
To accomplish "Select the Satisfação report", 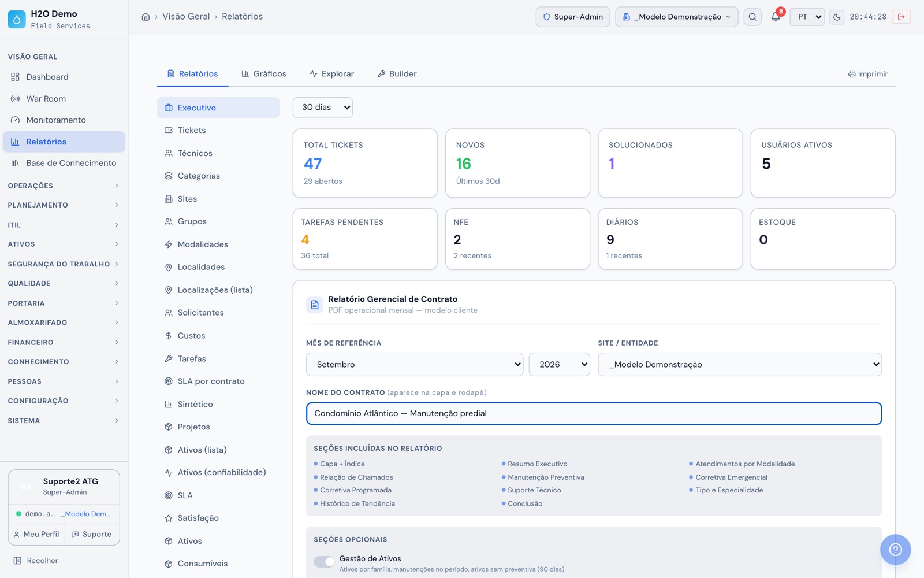I will (x=218, y=518).
